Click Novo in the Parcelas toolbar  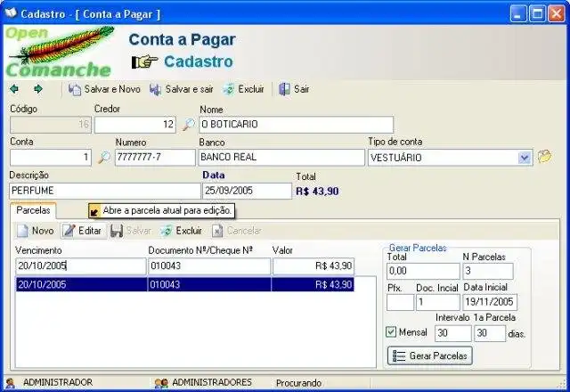36,231
